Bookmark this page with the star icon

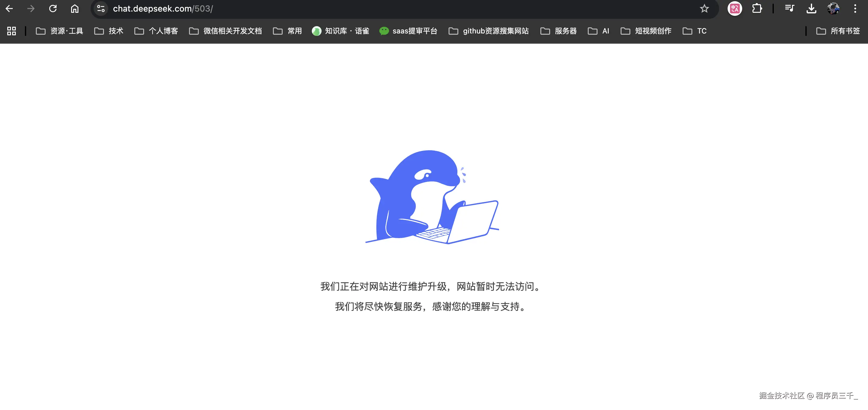704,9
